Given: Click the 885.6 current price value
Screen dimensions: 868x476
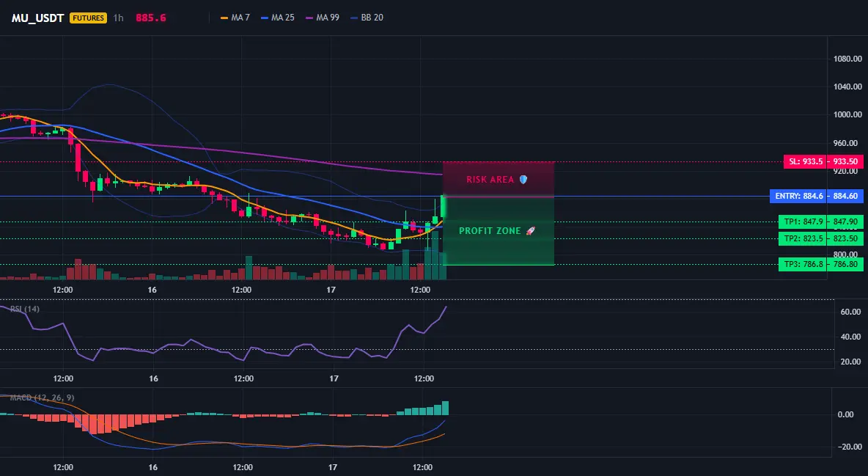Looking at the screenshot, I should (150, 18).
